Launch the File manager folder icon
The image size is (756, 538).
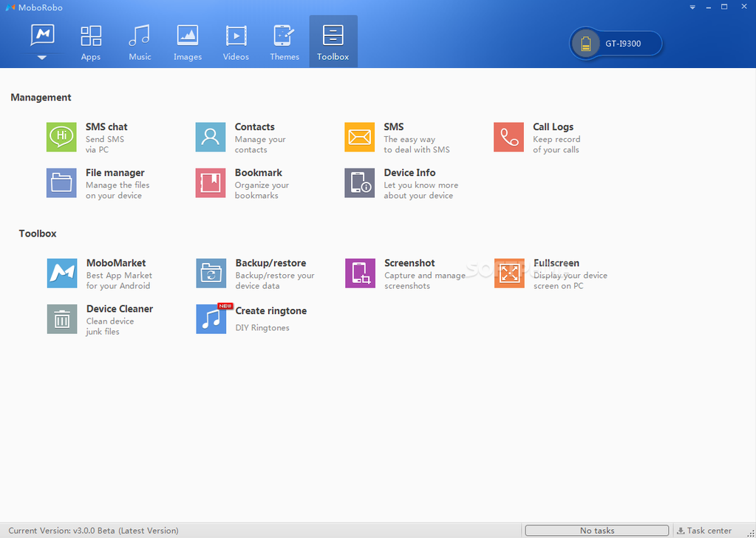[x=61, y=183]
